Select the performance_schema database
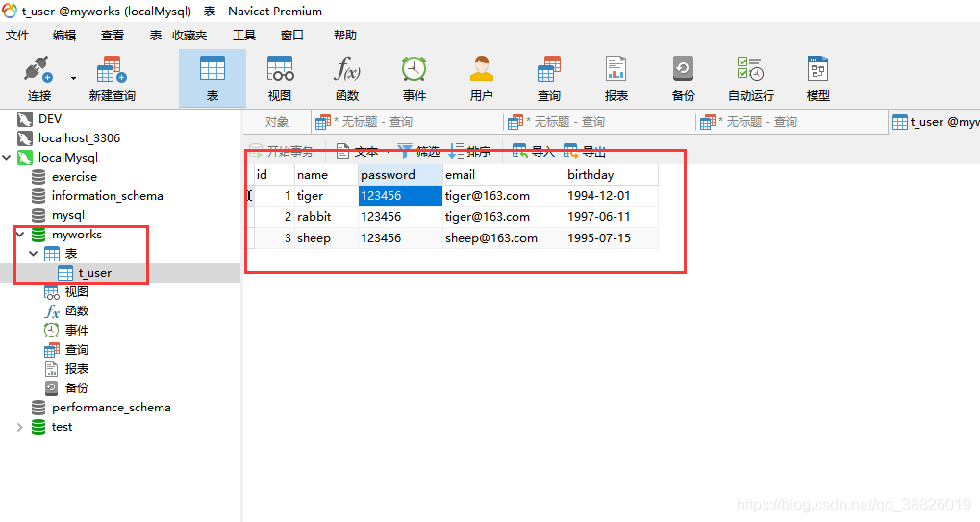The width and height of the screenshot is (980, 522). click(111, 407)
